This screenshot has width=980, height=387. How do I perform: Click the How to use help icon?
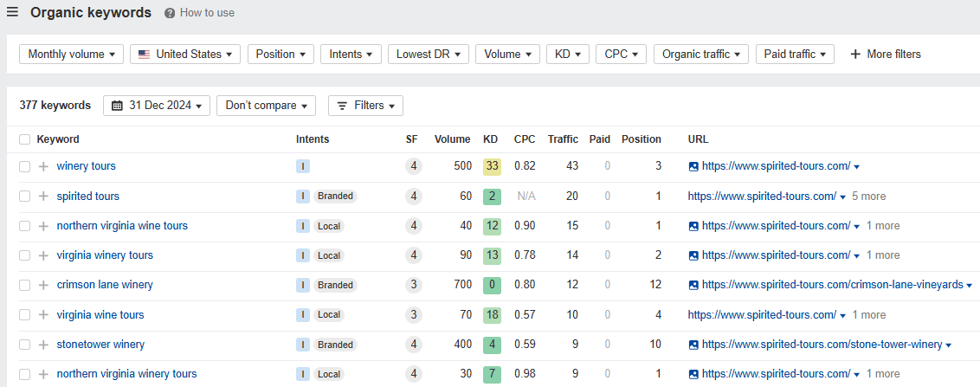coord(170,12)
